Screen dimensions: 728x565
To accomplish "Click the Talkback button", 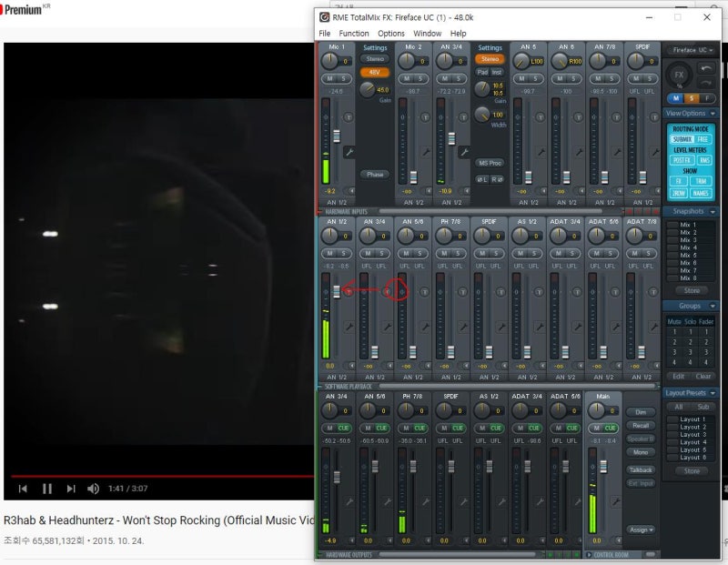I will click(x=641, y=469).
